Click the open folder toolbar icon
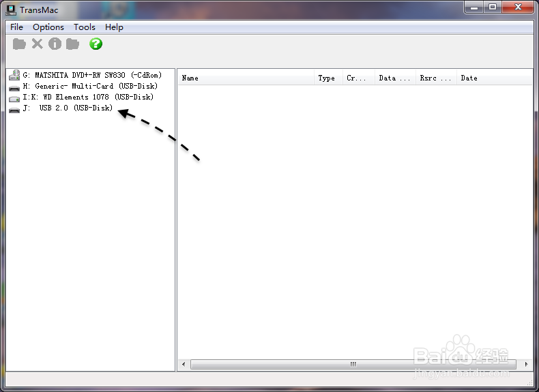 click(19, 44)
